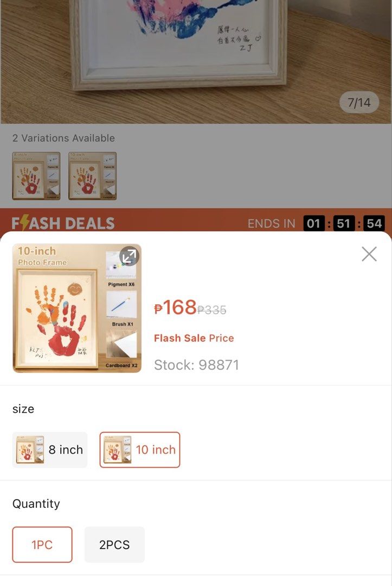Choose the 1PC quantity option
The width and height of the screenshot is (392, 586).
click(x=42, y=545)
